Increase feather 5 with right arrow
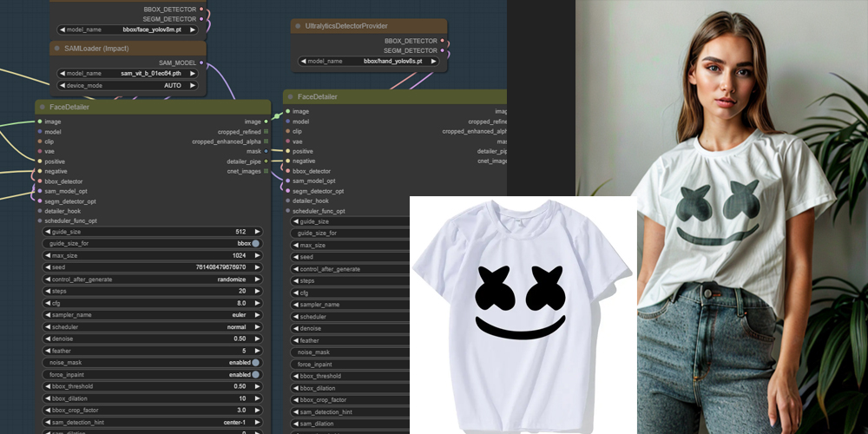The width and height of the screenshot is (868, 434). [x=257, y=351]
